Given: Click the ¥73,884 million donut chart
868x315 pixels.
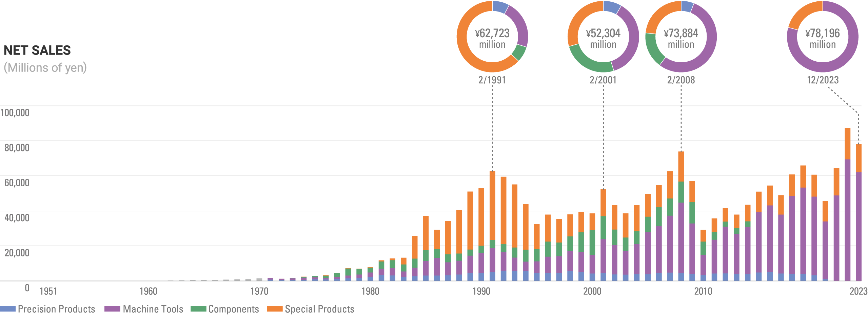Looking at the screenshot, I should coord(681,37).
